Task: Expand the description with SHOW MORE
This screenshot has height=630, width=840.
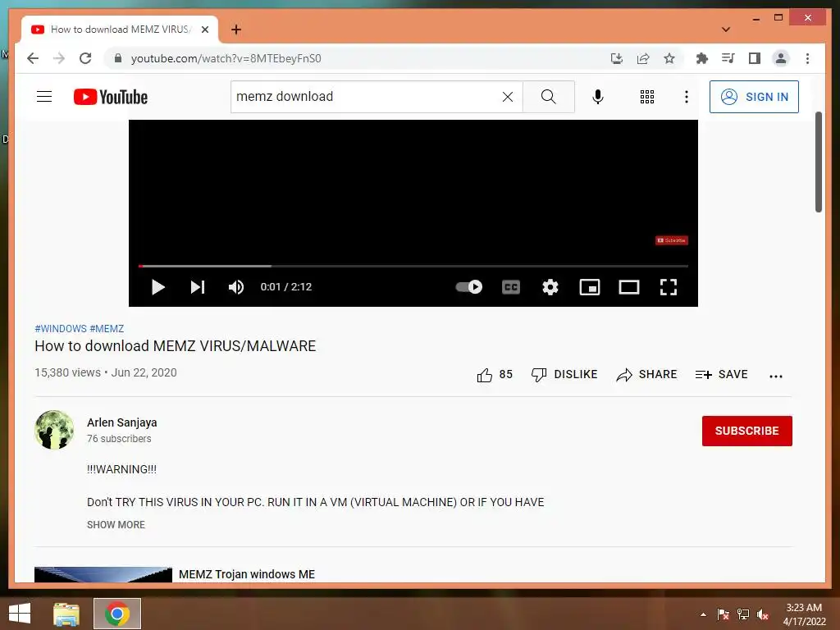Action: coord(116,524)
